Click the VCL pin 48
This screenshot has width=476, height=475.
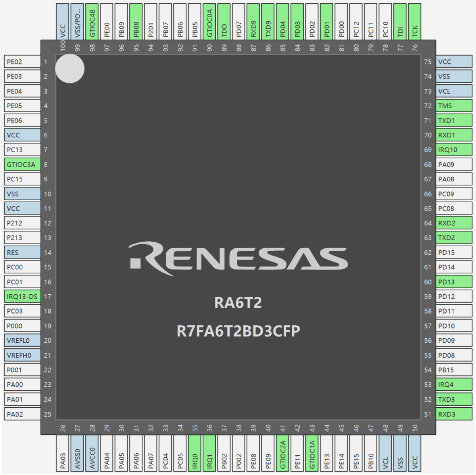385,453
